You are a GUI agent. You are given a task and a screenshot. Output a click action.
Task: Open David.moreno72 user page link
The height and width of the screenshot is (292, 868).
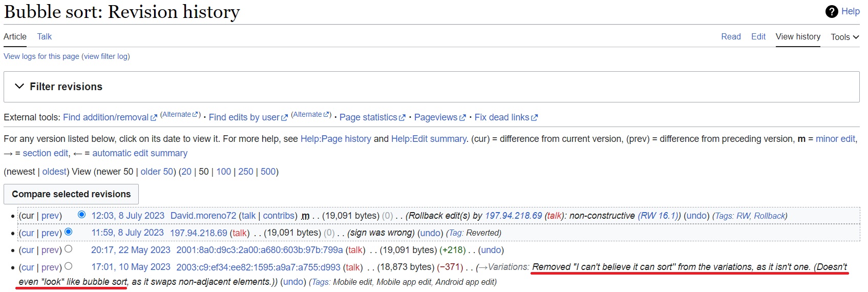203,216
